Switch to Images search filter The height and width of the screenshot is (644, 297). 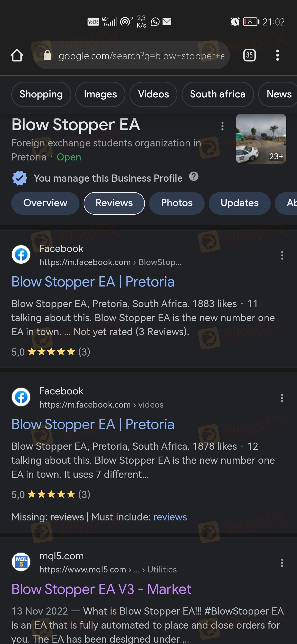[x=100, y=94]
